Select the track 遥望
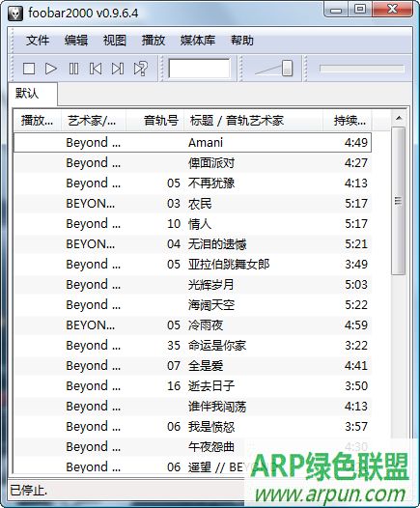The width and height of the screenshot is (420, 508). (192, 466)
